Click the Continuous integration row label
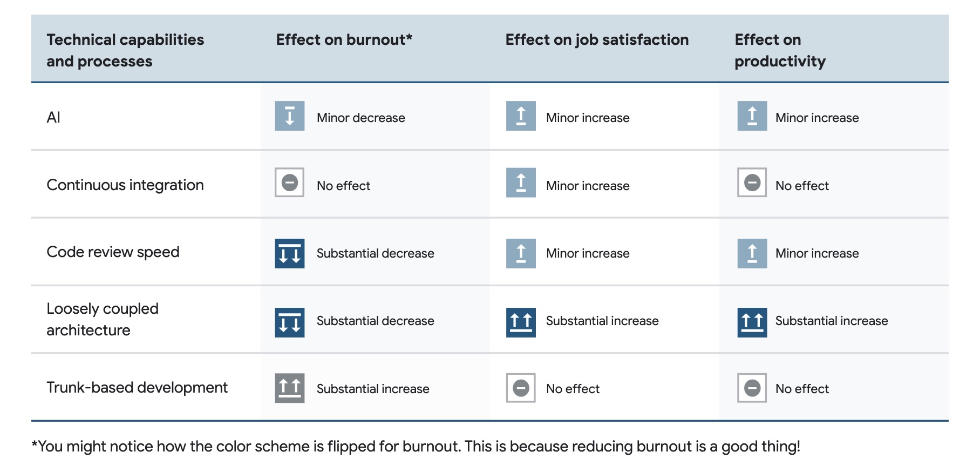Screen dimensions: 980x472 click(x=125, y=185)
